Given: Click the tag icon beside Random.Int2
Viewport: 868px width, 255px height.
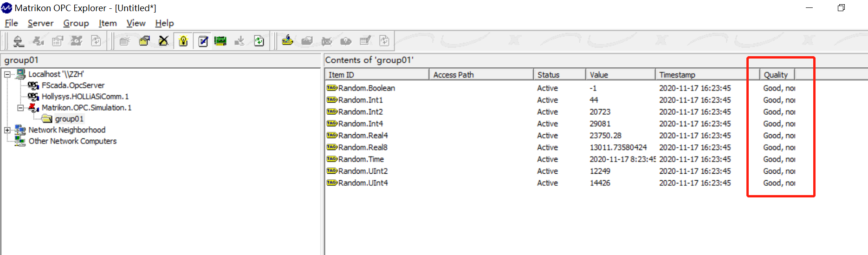Looking at the screenshot, I should tap(331, 111).
